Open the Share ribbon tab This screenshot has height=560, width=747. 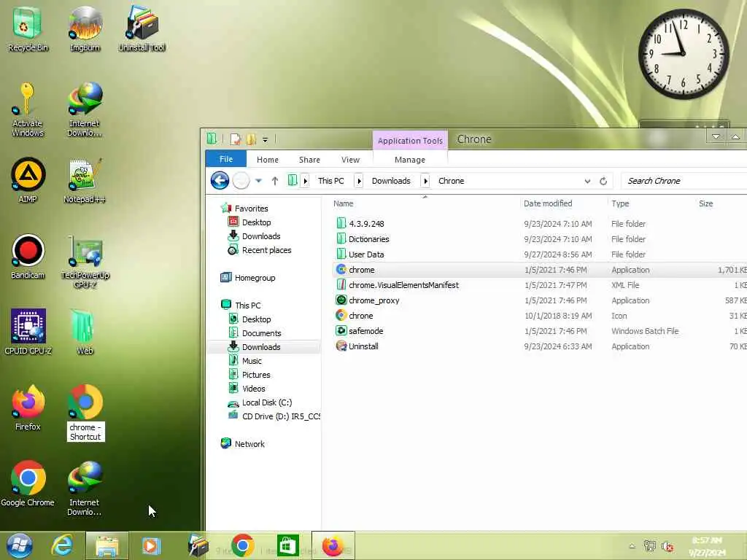click(x=309, y=160)
